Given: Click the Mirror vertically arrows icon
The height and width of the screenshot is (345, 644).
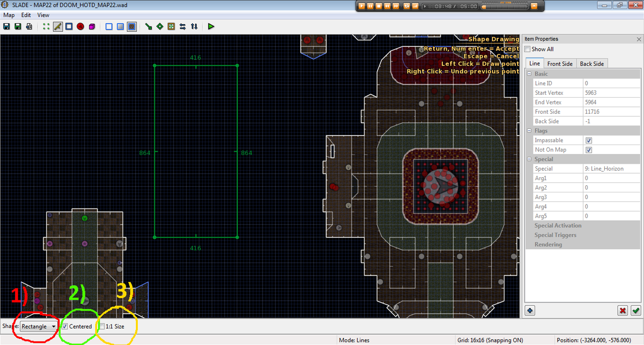Looking at the screenshot, I should coord(194,26).
